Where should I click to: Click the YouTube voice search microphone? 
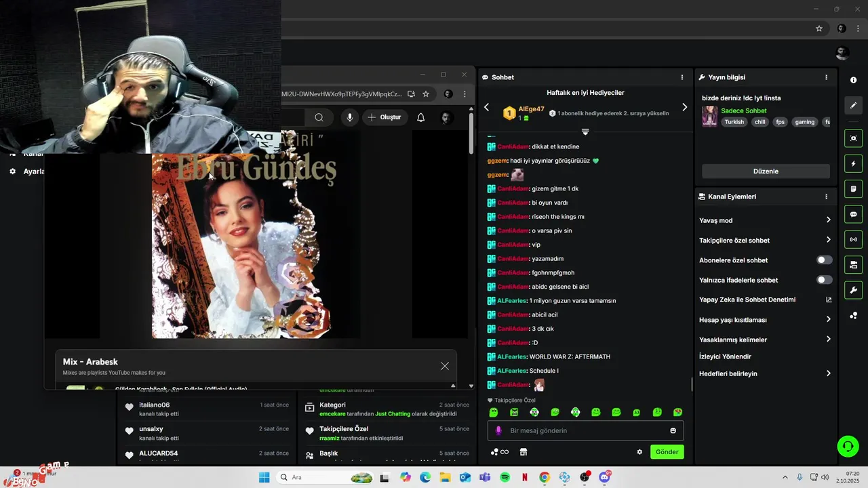pyautogui.click(x=349, y=117)
